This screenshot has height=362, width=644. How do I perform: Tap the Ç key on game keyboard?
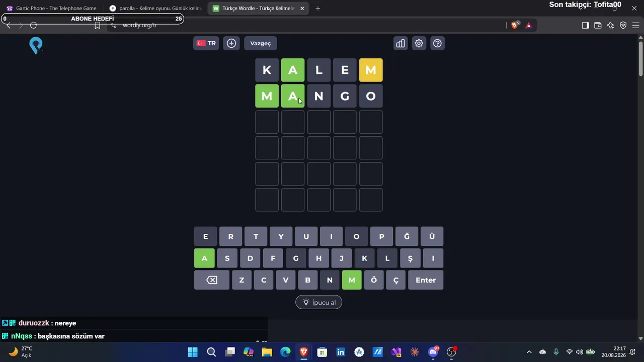396,280
